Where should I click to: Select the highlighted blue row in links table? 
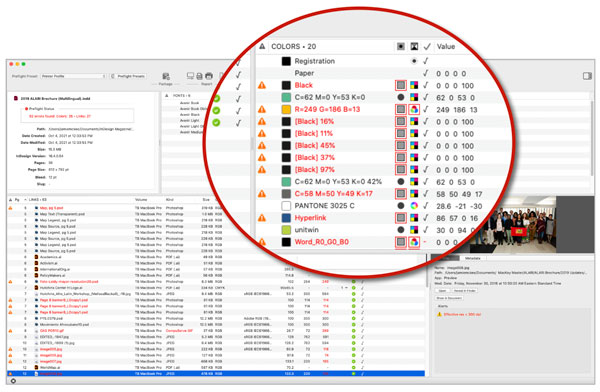pyautogui.click(x=216, y=374)
